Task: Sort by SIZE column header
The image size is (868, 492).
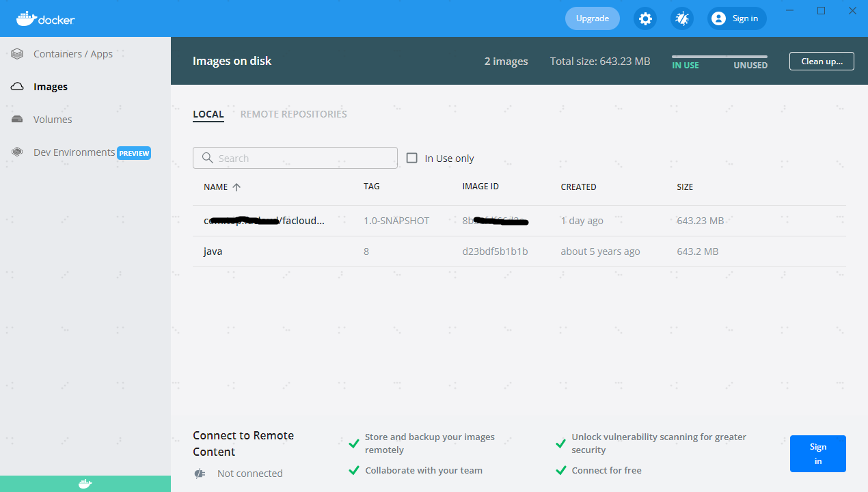Action: point(685,187)
